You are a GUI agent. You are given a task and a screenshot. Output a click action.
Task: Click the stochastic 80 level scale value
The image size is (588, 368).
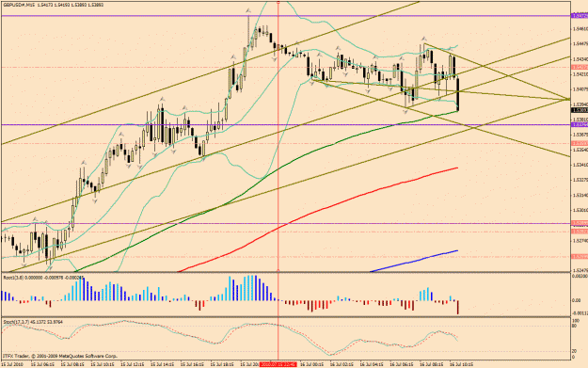[574, 326]
